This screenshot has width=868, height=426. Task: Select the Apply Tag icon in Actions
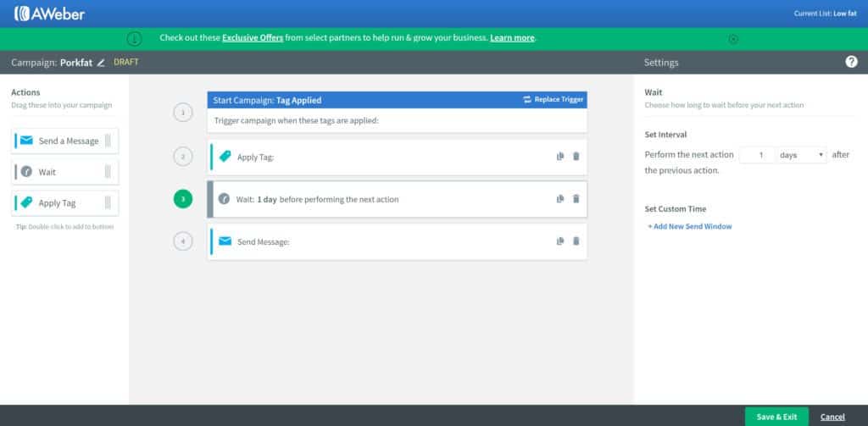coord(26,202)
